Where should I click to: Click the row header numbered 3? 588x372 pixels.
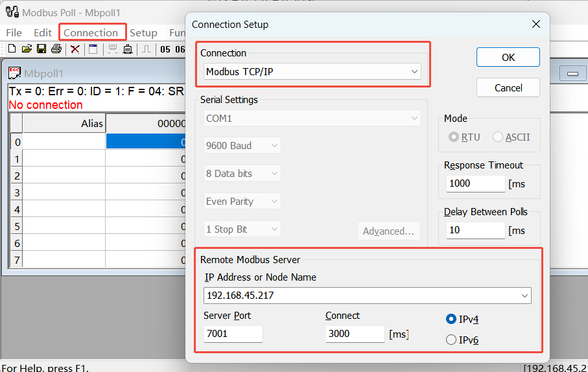(x=16, y=192)
